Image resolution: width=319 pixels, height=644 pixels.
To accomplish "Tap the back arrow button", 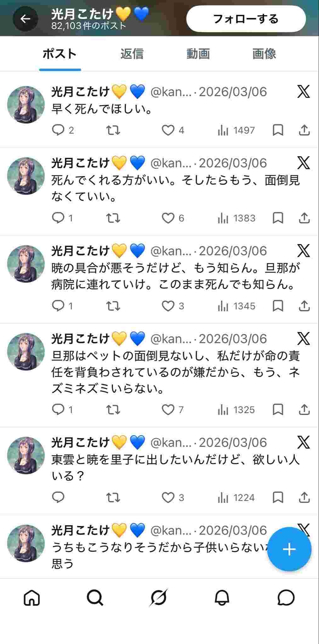I will click(25, 19).
